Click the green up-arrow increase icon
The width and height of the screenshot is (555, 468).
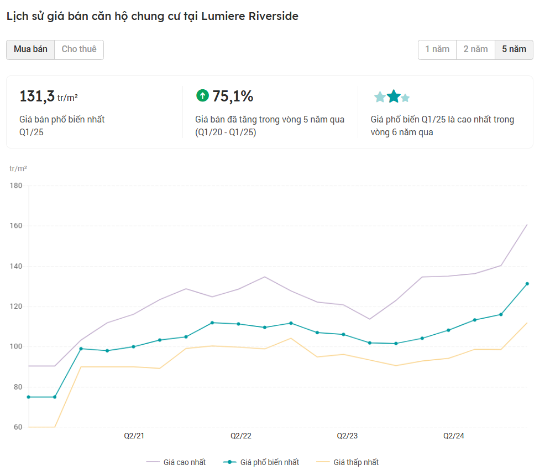tap(202, 95)
